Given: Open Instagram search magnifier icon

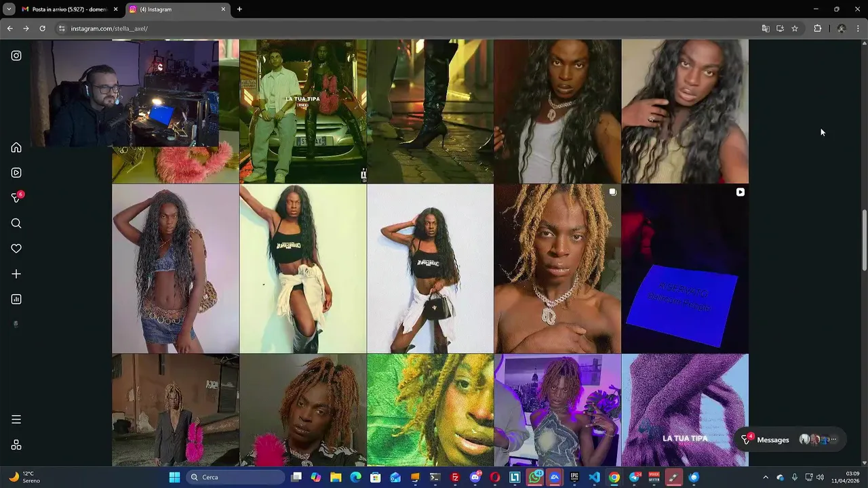Looking at the screenshot, I should 16,224.
